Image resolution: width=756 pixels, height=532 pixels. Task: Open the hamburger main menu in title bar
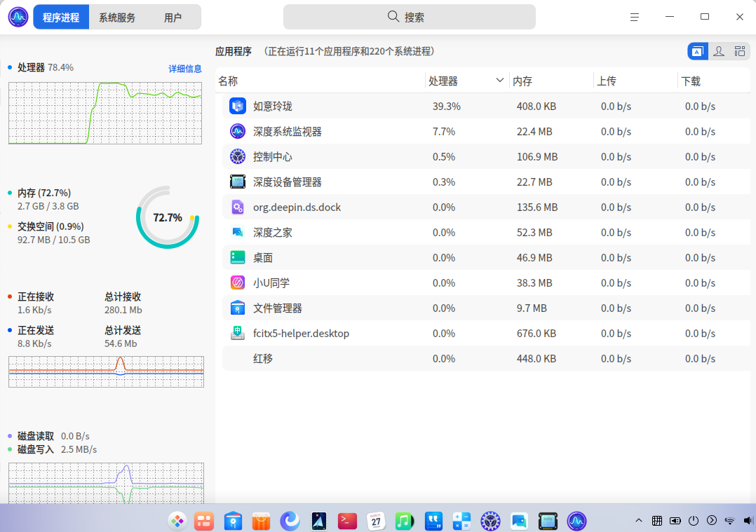635,17
